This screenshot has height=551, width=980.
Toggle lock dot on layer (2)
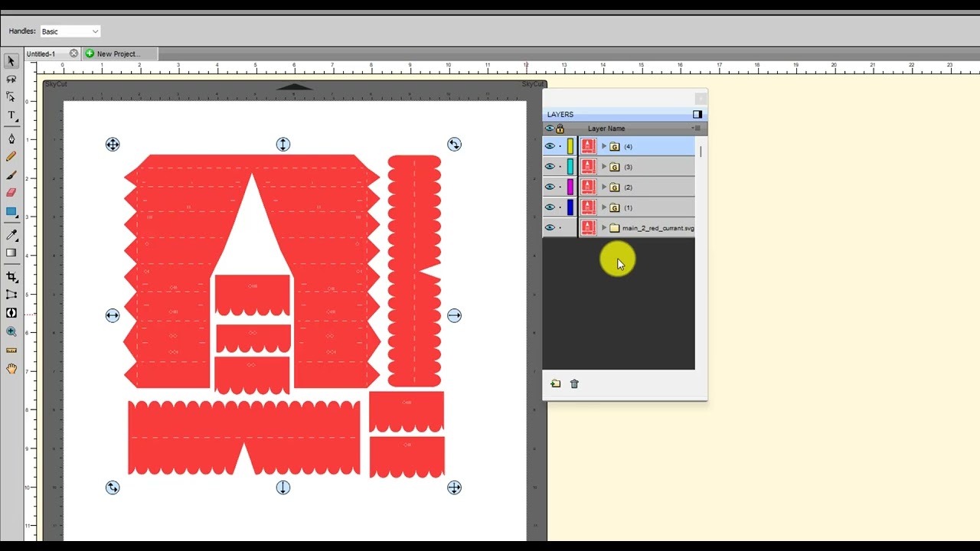[x=560, y=187]
